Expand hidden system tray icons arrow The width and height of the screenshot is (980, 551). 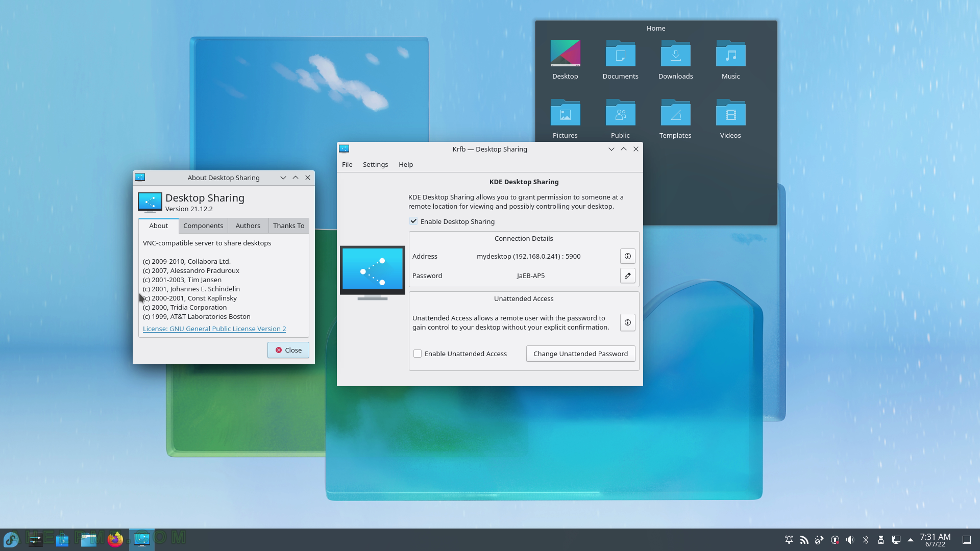(911, 540)
